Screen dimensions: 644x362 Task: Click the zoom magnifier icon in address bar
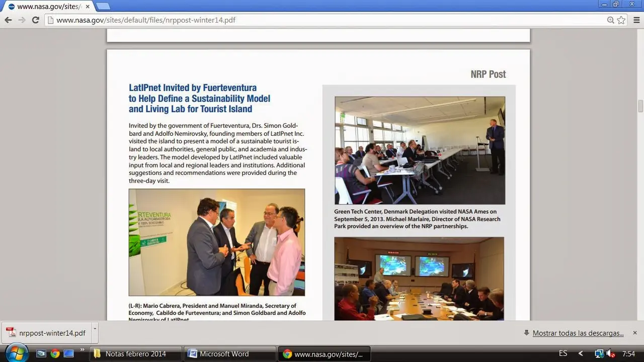coord(610,20)
